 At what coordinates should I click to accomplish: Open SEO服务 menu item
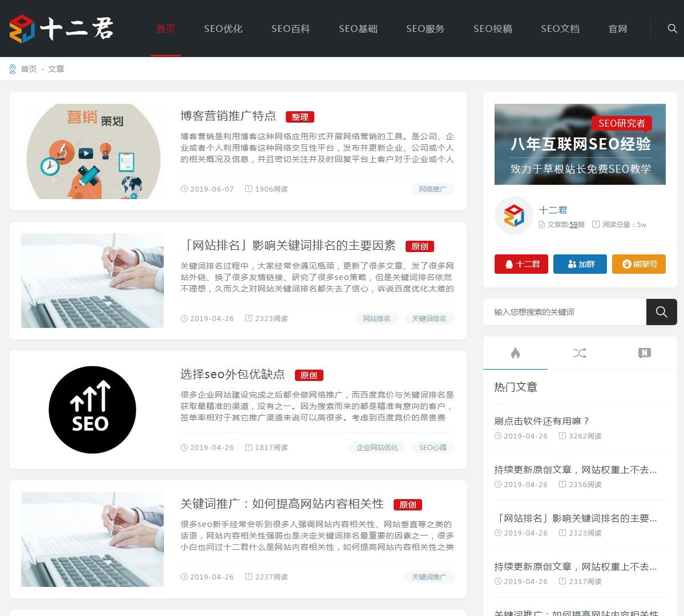(x=426, y=29)
